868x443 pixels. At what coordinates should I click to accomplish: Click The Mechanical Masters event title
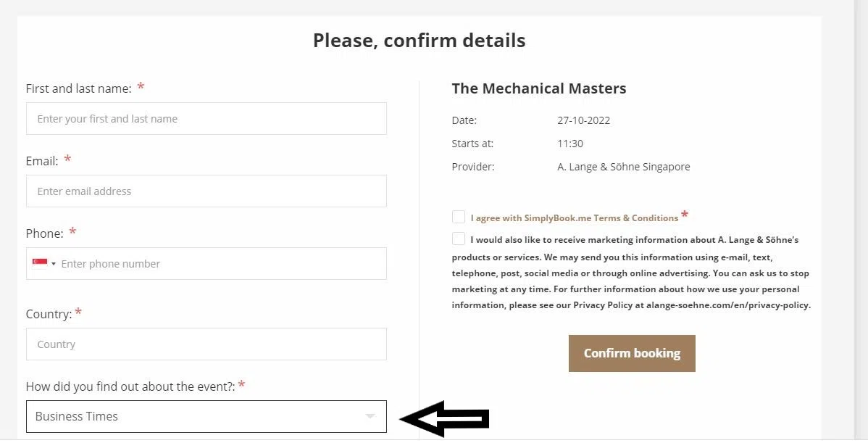click(x=538, y=88)
